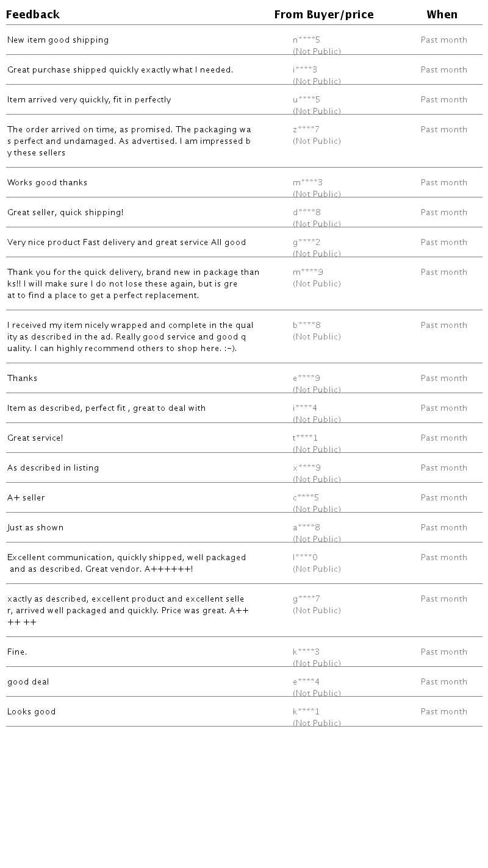Viewport: 488px width, 868px height.
Task: Open buyer k****1 profile
Action: coord(306,712)
